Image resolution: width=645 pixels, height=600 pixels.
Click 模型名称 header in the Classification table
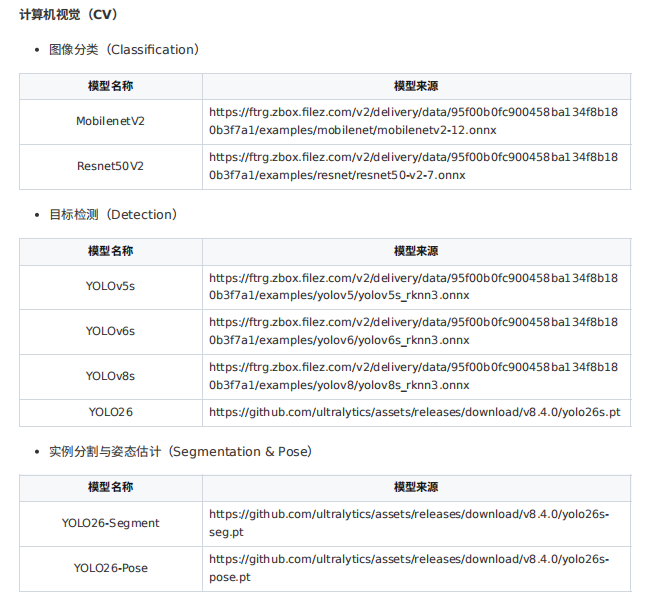point(111,86)
